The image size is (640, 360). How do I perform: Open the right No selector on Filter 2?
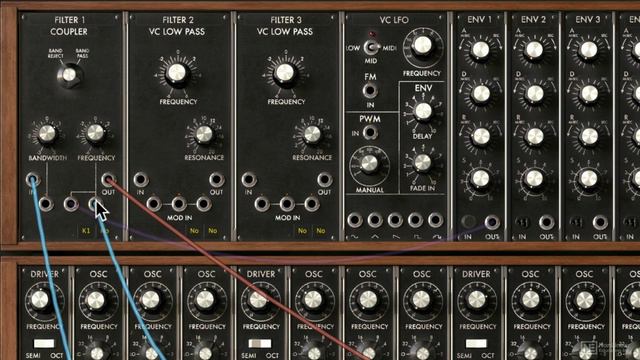click(213, 231)
